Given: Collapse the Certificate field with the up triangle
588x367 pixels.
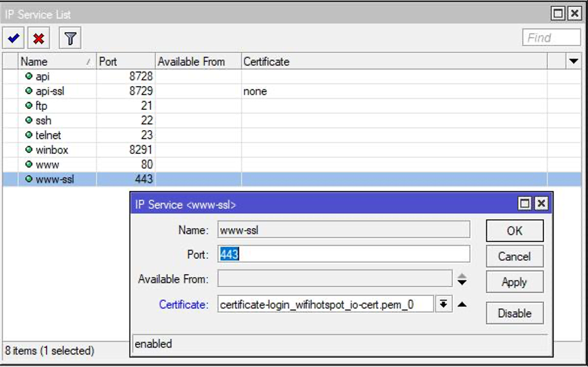Looking at the screenshot, I should coord(462,304).
